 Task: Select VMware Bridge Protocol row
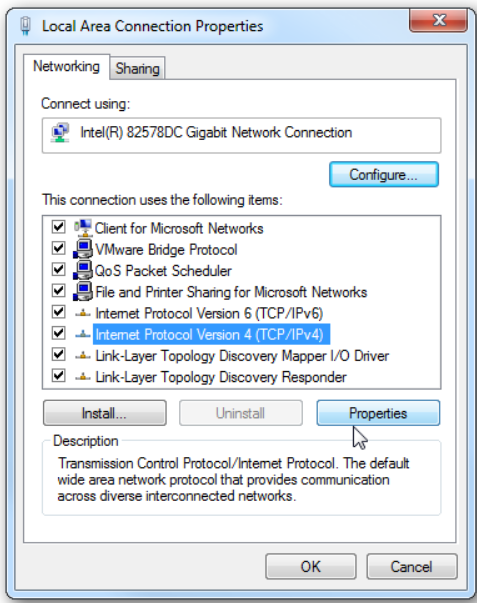[166, 250]
